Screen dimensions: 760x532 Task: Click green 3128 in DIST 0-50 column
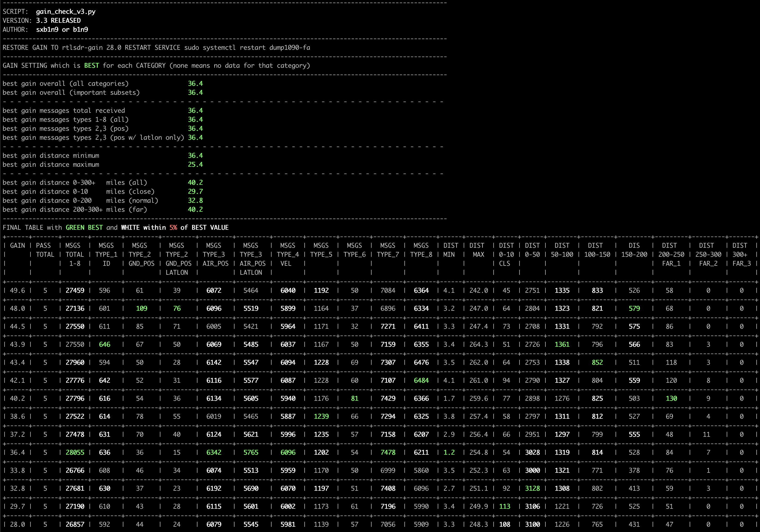click(532, 489)
